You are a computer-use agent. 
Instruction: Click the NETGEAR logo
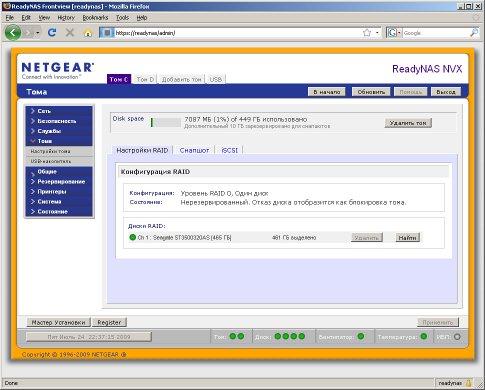pos(57,71)
